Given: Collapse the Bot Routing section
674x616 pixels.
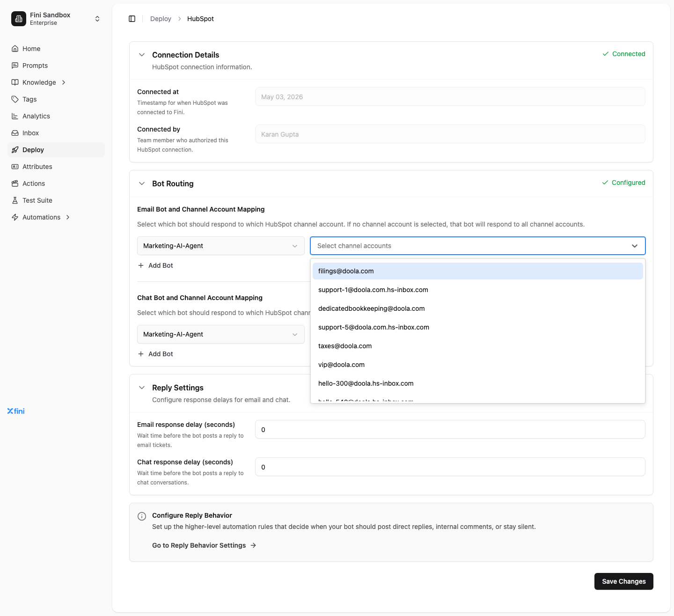Looking at the screenshot, I should pos(142,183).
